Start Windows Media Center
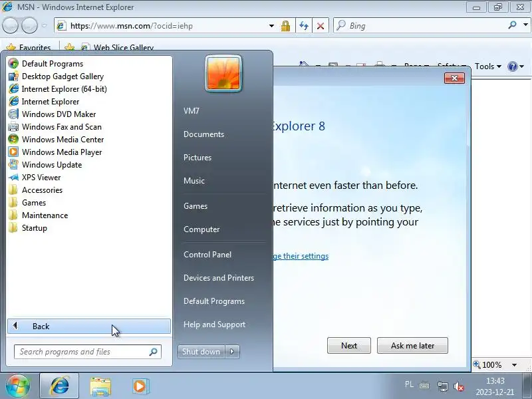 click(56, 140)
